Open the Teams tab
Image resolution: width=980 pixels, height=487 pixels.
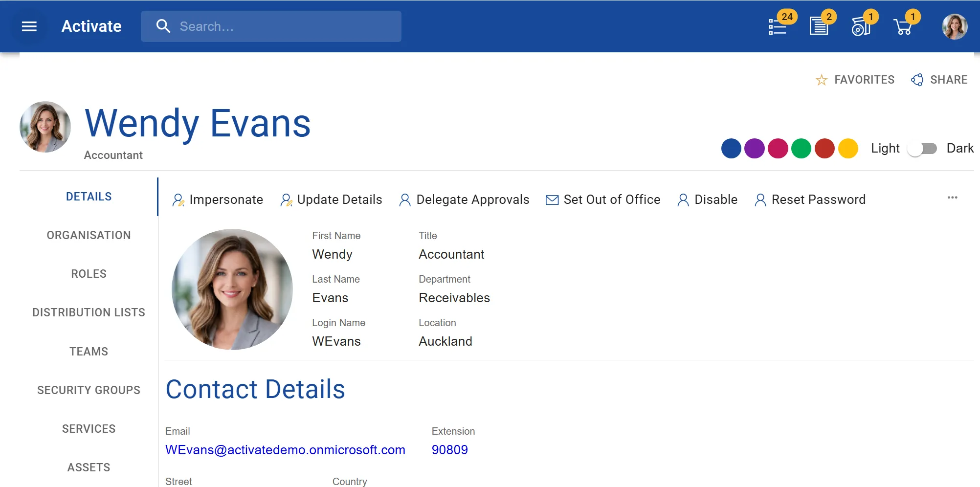click(x=89, y=352)
